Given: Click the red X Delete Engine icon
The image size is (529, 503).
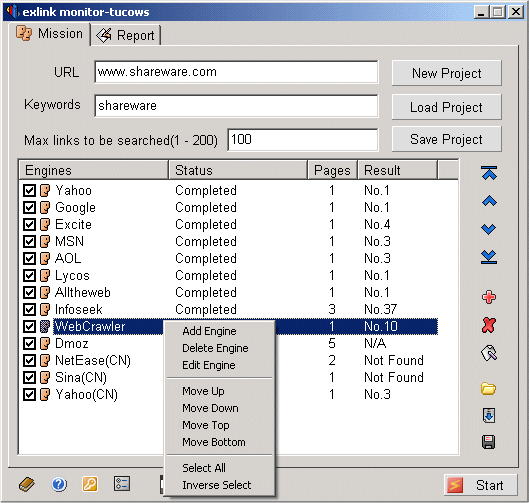Looking at the screenshot, I should (489, 325).
